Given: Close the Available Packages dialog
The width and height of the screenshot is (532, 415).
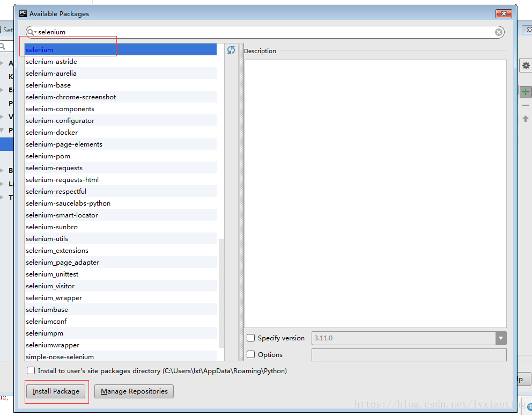Looking at the screenshot, I should coord(504,13).
